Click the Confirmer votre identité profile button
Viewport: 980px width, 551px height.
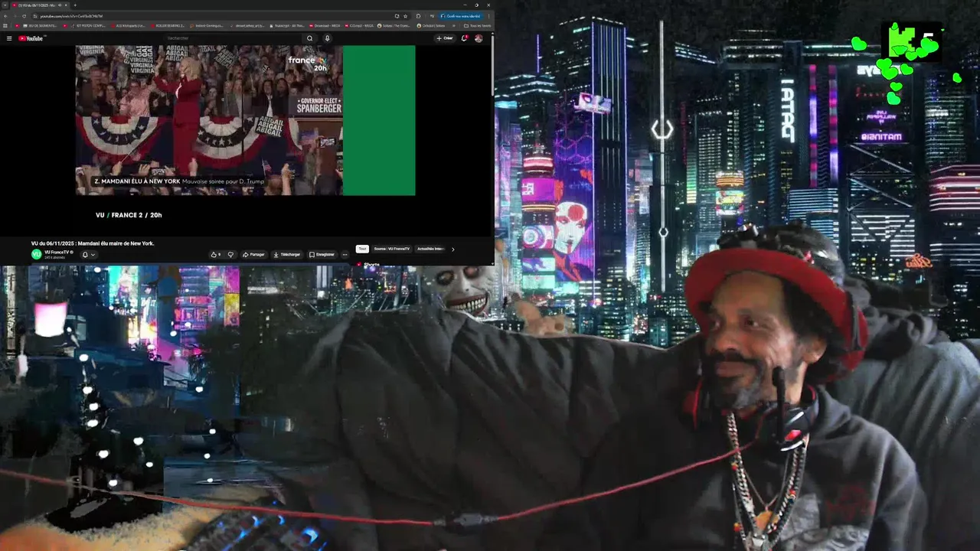tap(460, 16)
